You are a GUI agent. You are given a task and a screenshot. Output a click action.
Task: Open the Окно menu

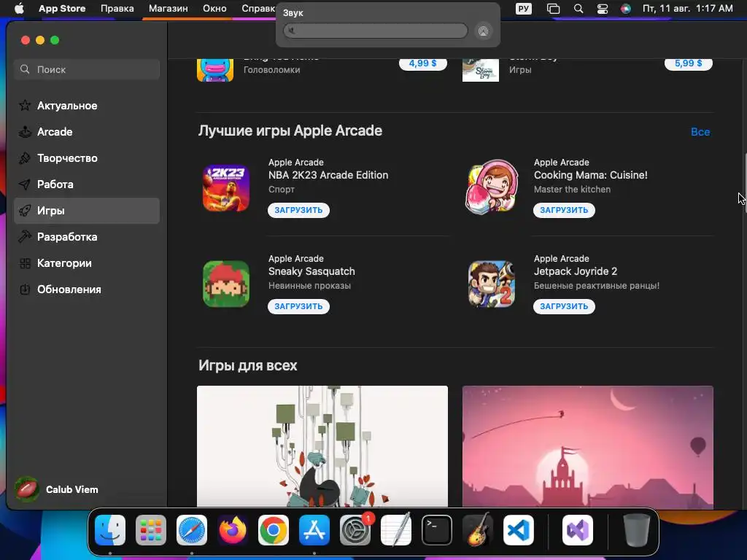point(214,9)
